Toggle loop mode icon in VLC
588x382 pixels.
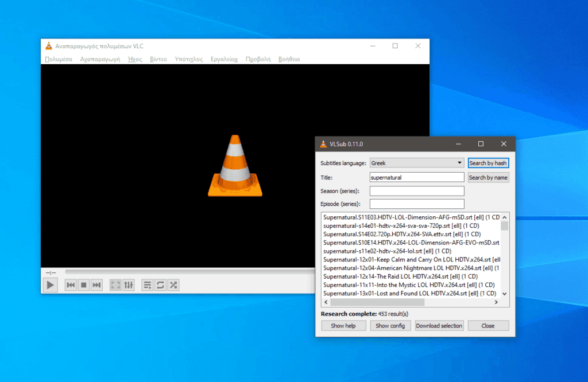coord(161,285)
